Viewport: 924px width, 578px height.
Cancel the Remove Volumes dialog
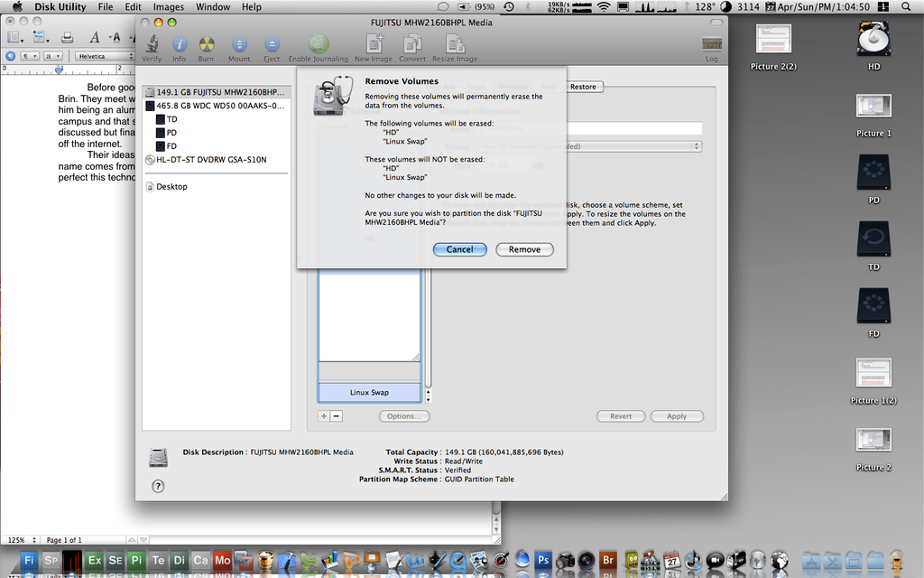click(x=459, y=249)
